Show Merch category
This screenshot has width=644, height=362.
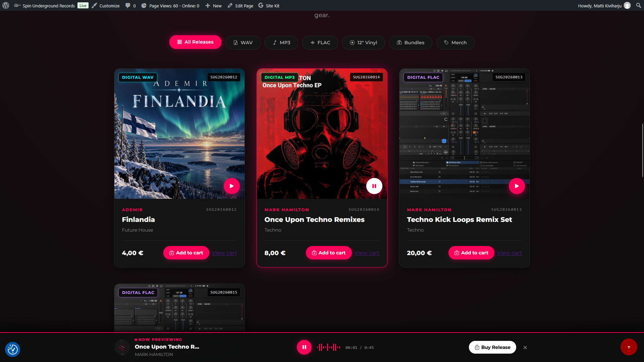pos(455,43)
